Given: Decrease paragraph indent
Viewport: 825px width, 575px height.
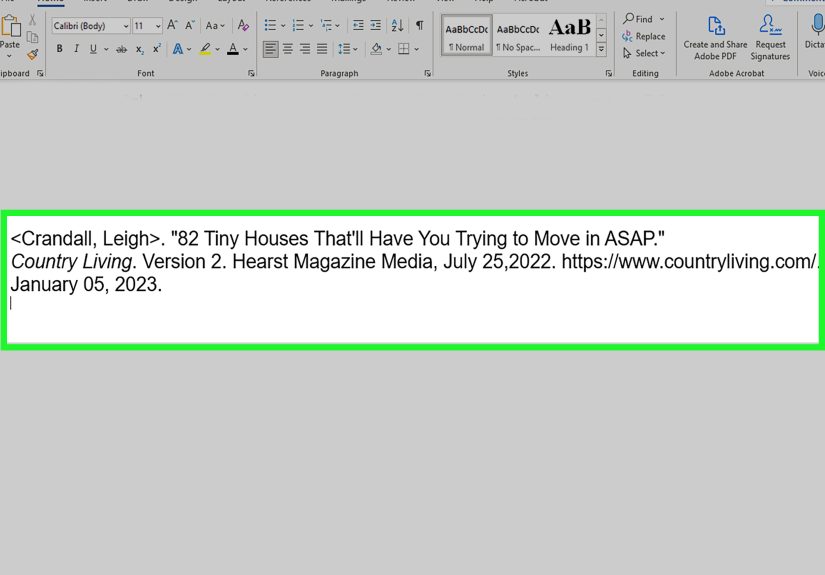Looking at the screenshot, I should pos(358,25).
